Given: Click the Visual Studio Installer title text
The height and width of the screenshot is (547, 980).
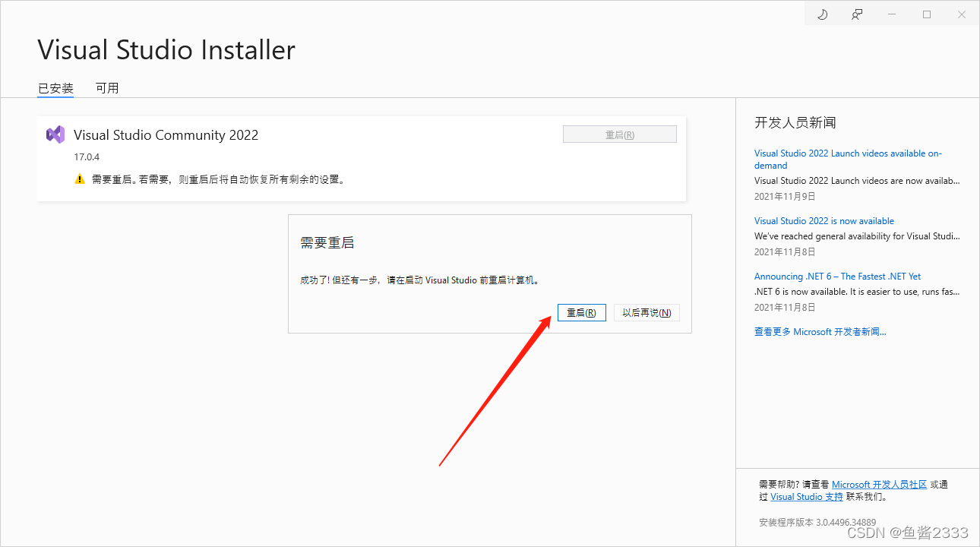Looking at the screenshot, I should pyautogui.click(x=166, y=50).
